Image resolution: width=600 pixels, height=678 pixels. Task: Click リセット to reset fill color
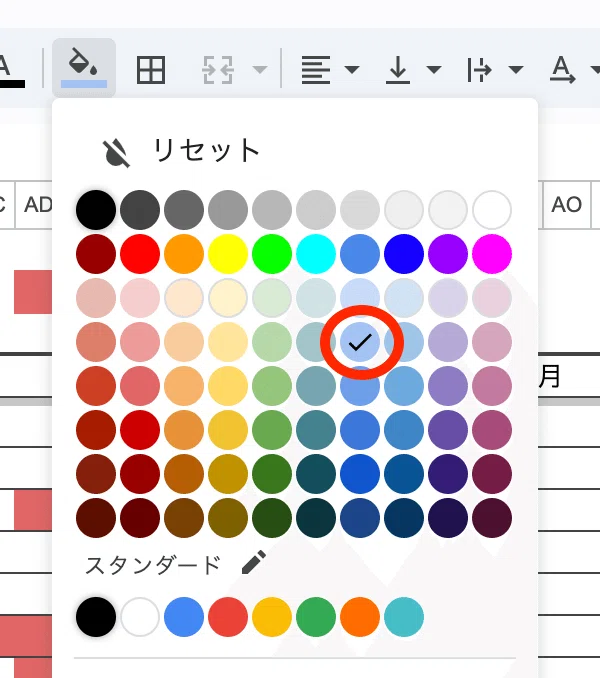click(x=206, y=150)
